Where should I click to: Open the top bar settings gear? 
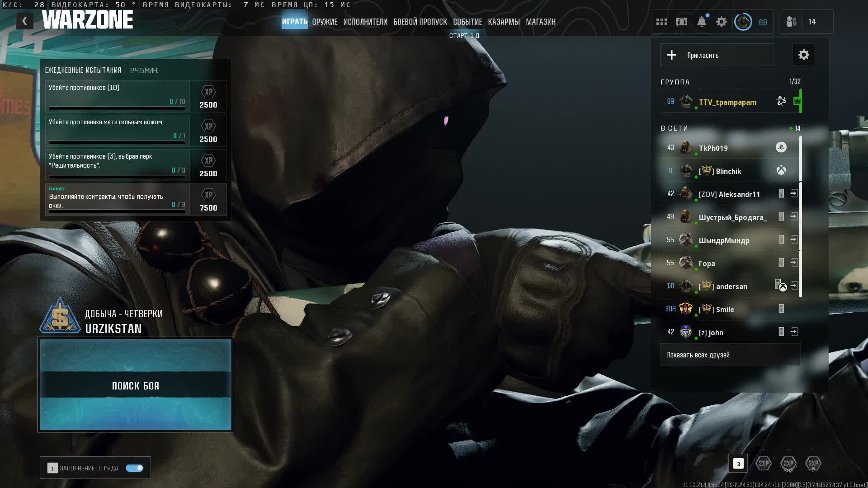tap(722, 22)
